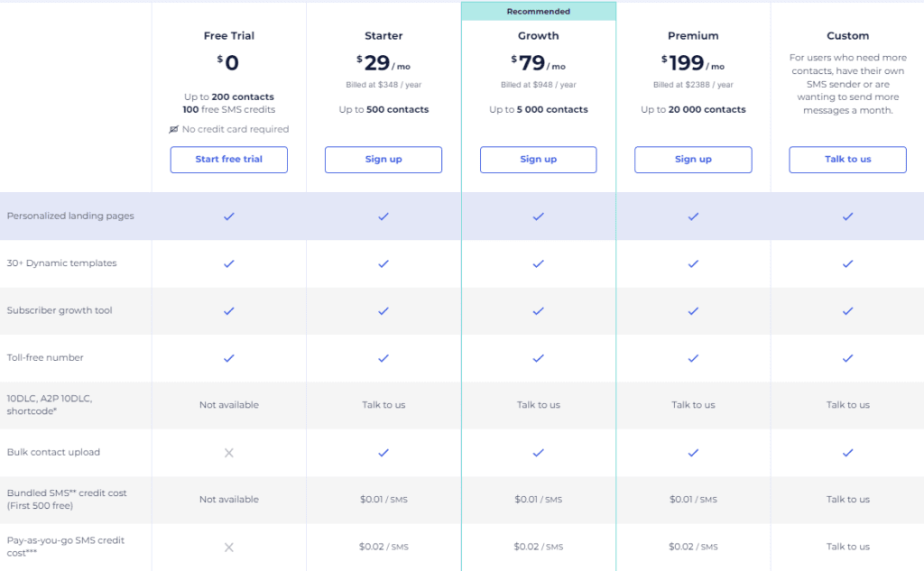
Task: Click the 'Start free trial' button
Action: [229, 160]
